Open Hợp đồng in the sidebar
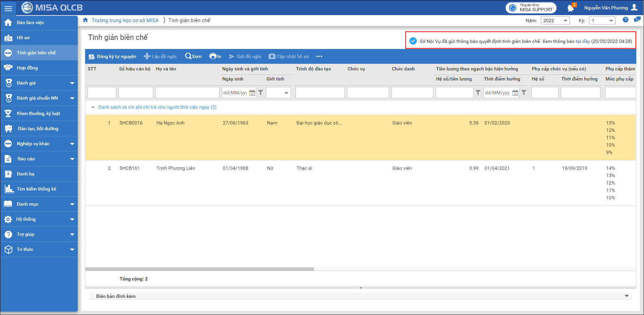 (27, 68)
